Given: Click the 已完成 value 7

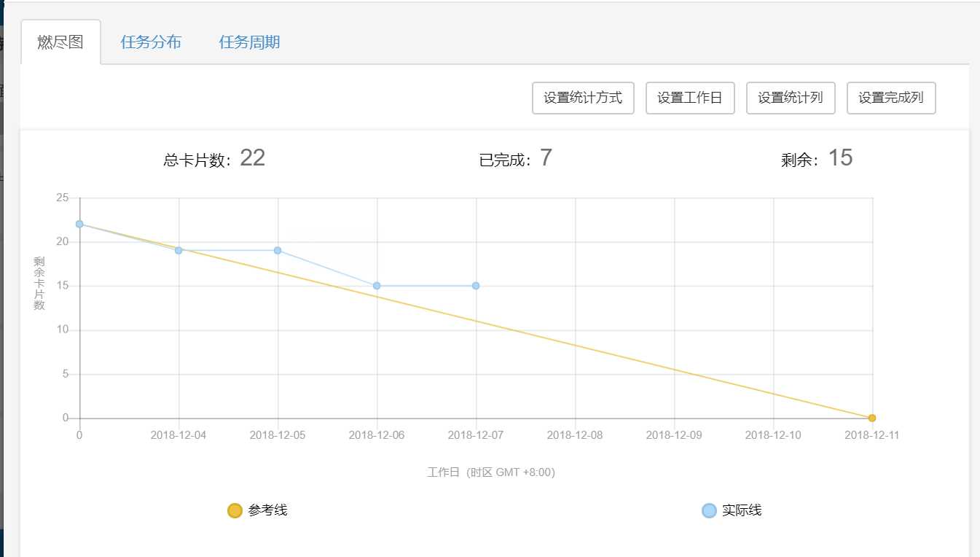Looking at the screenshot, I should (x=546, y=157).
